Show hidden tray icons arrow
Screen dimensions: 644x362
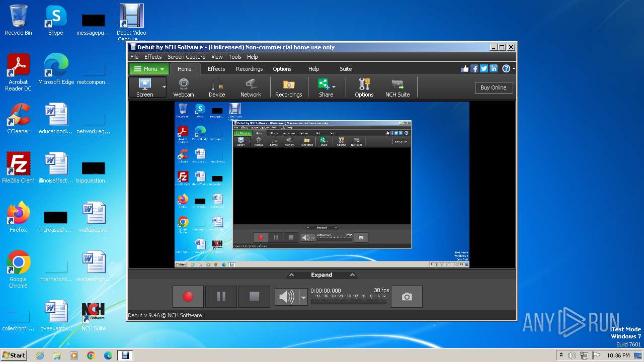click(x=561, y=355)
